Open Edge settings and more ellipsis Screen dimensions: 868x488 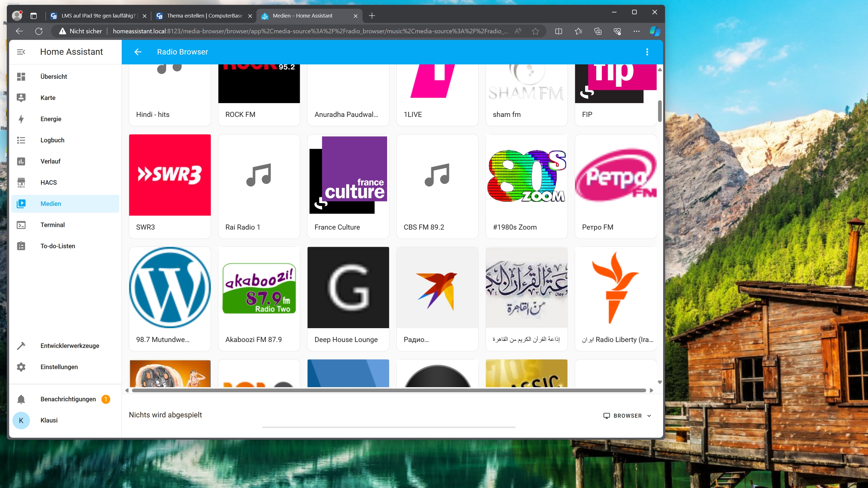click(x=636, y=31)
